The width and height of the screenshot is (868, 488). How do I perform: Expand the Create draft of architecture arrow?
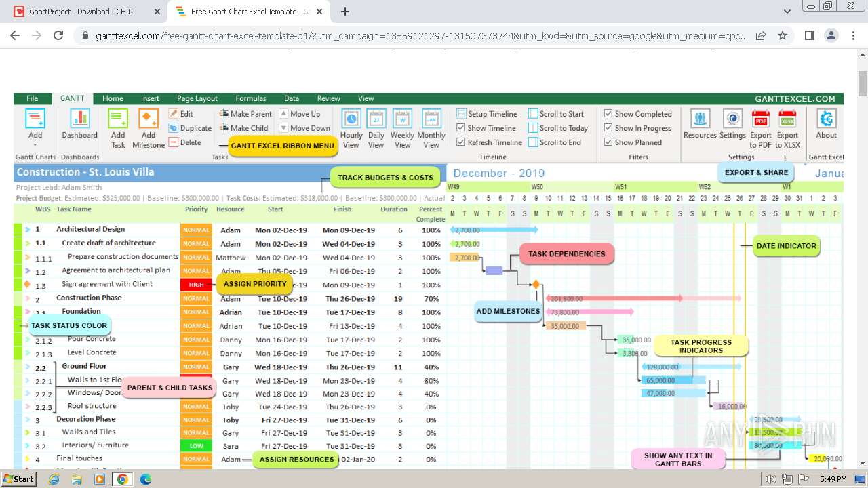(x=28, y=243)
